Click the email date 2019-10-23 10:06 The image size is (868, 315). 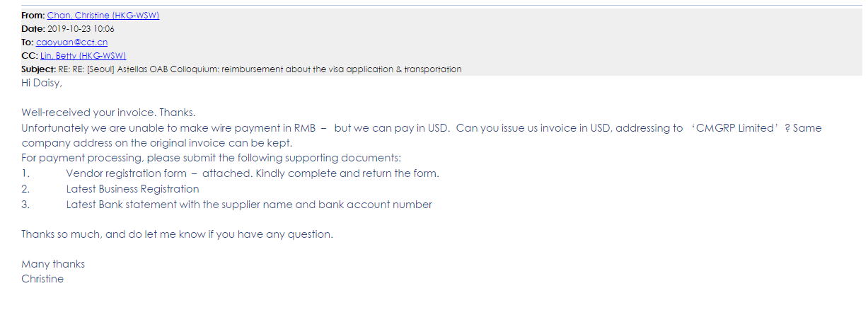tap(81, 29)
